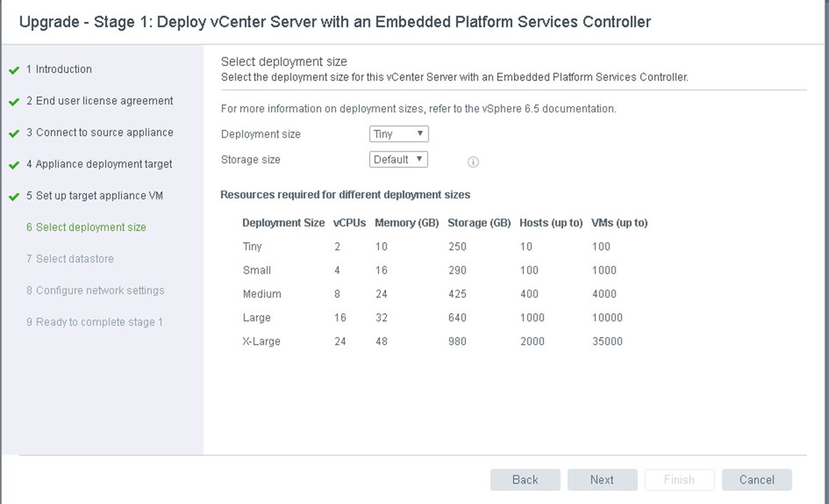The height and width of the screenshot is (504, 829).
Task: Click the VMs (up to) column header
Action: (x=619, y=223)
